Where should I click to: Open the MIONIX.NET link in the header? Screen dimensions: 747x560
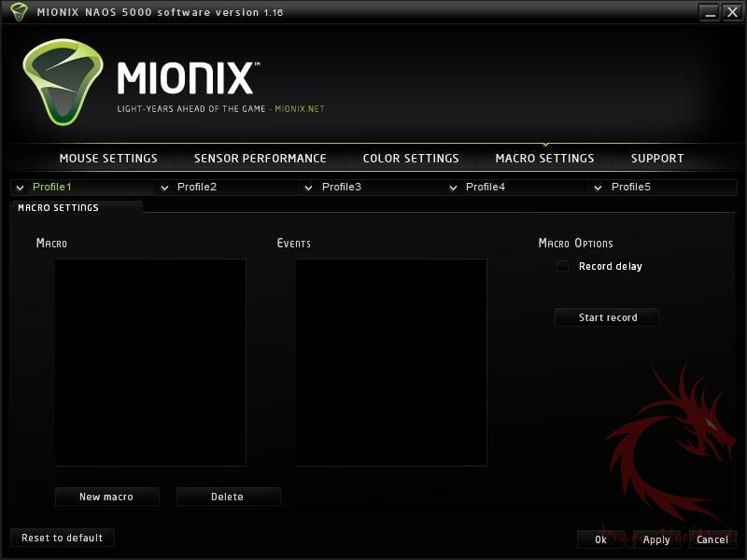tap(300, 108)
